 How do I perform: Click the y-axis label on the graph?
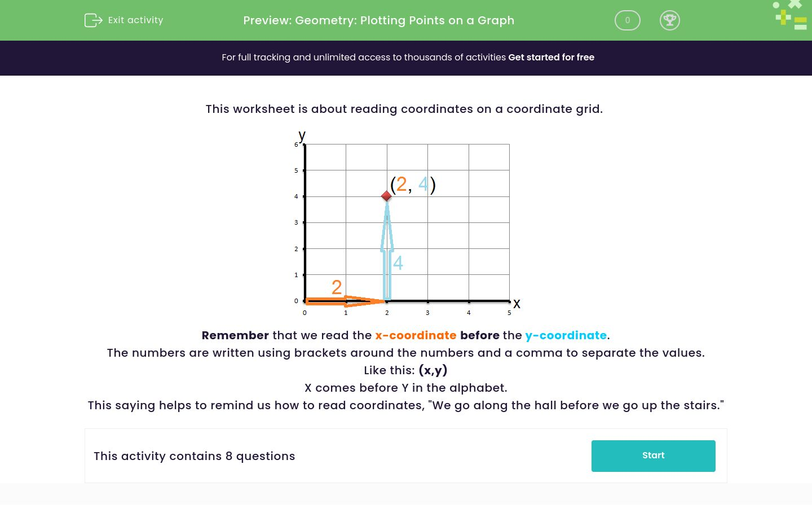tap(302, 135)
